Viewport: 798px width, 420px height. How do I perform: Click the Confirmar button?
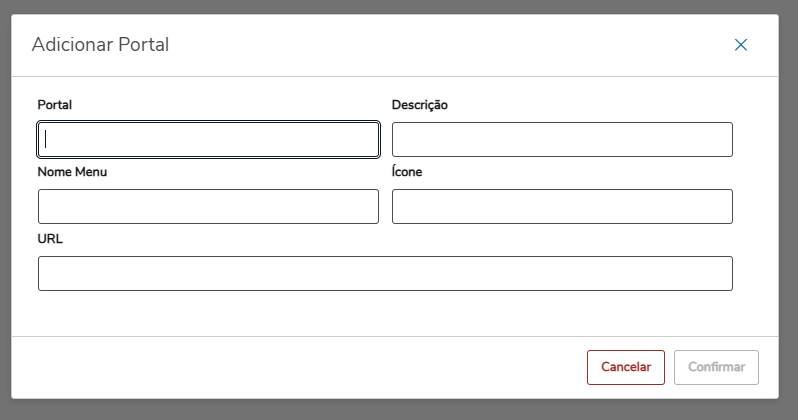[x=716, y=368]
